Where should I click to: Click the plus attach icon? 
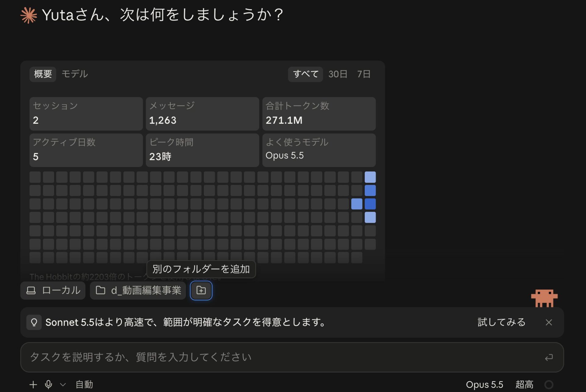click(33, 384)
